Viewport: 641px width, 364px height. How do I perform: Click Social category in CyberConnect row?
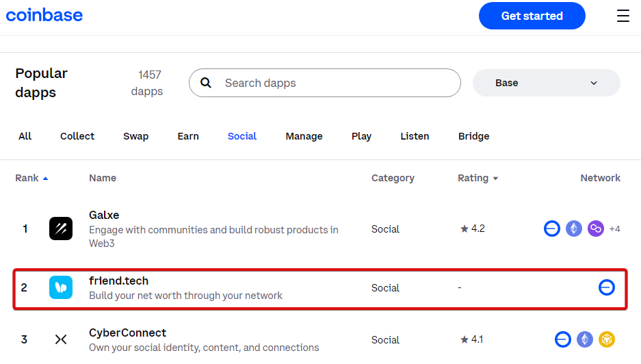point(385,340)
